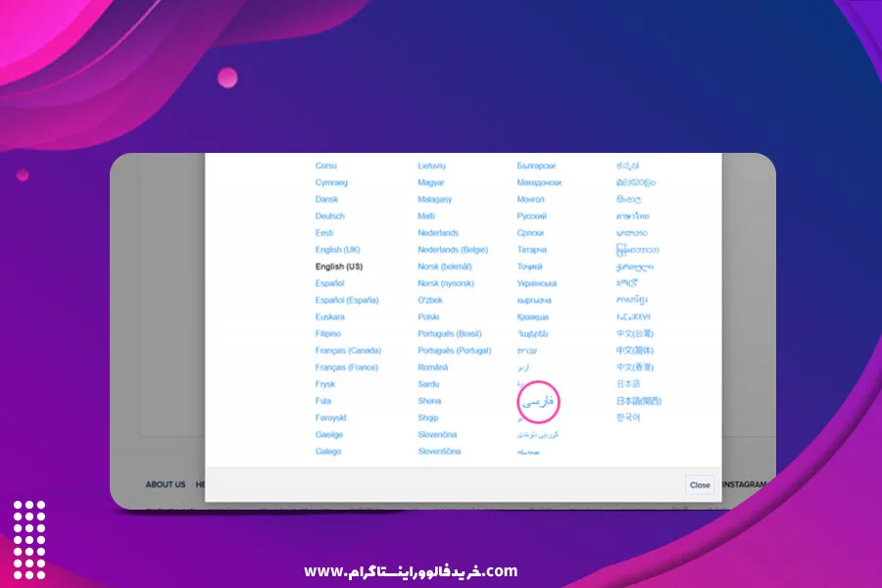
Task: Choose Македонски (Macedonian)
Action: [x=539, y=182]
